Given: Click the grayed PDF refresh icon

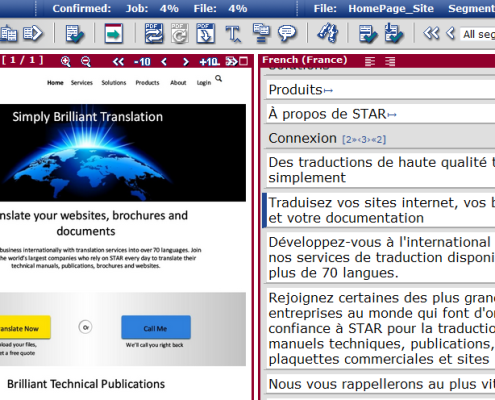Looking at the screenshot, I should [180, 33].
